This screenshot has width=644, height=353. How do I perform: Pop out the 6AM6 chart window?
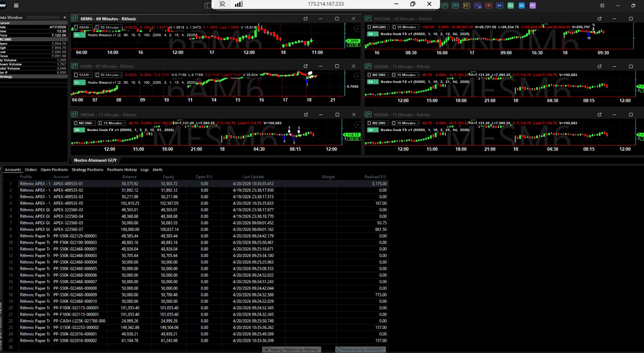click(x=305, y=66)
